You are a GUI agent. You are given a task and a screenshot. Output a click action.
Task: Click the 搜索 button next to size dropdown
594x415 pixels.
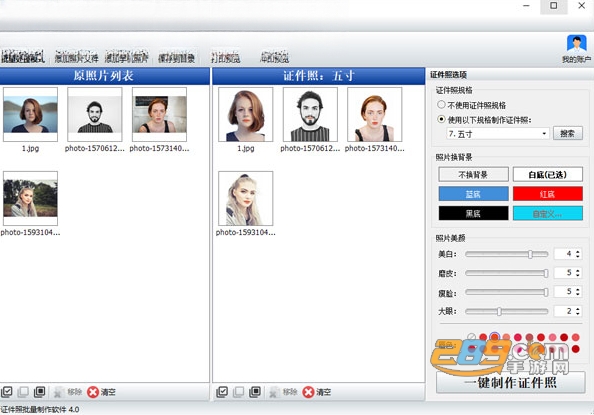click(567, 133)
